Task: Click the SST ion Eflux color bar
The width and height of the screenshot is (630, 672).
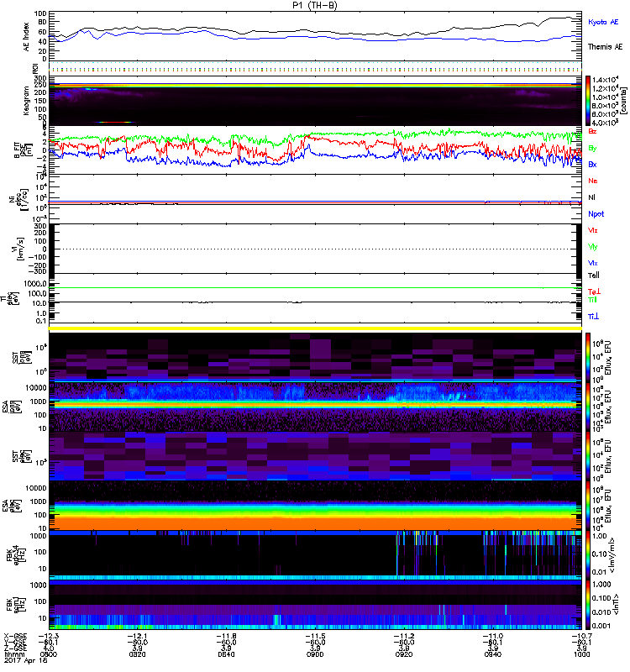Action: (588, 357)
